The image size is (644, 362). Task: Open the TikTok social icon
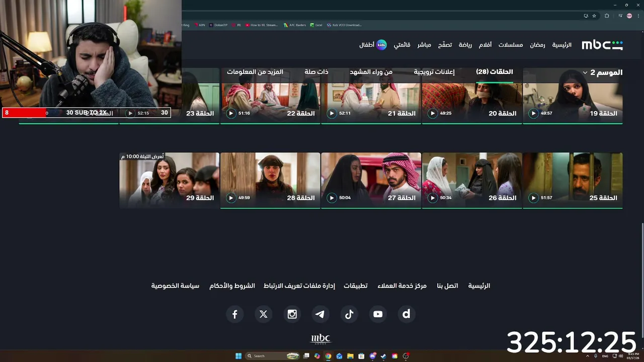tap(349, 314)
